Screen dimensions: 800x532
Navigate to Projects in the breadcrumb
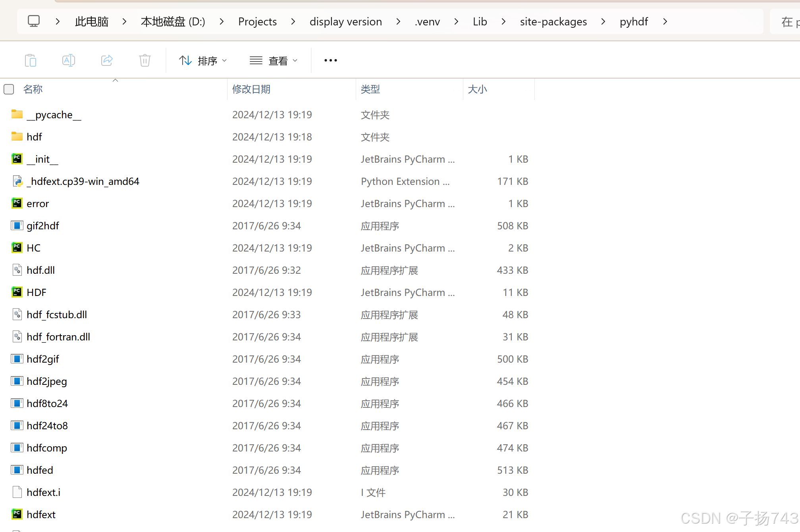pyautogui.click(x=257, y=21)
